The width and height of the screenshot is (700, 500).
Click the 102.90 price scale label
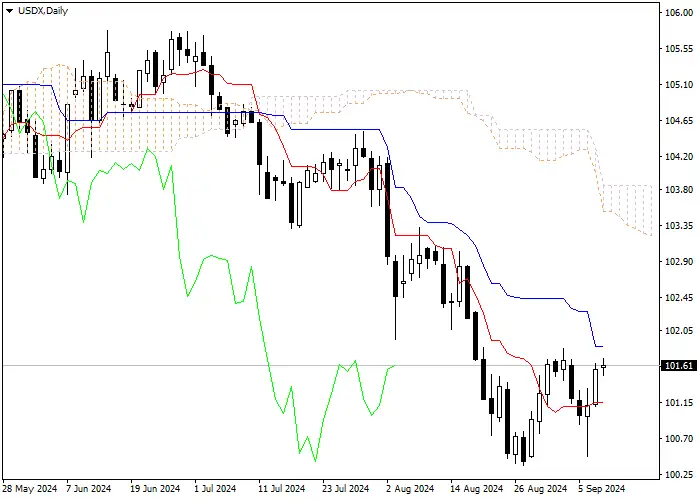679,262
